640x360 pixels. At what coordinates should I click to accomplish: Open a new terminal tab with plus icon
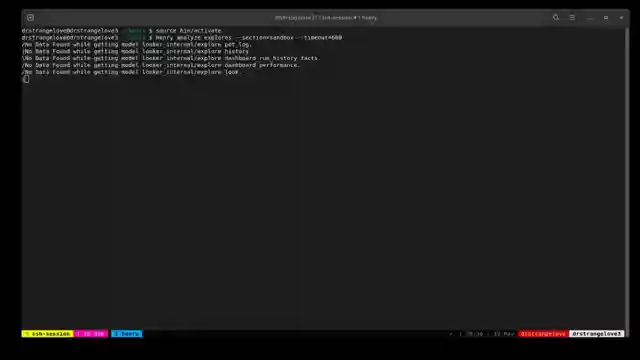tap(30, 18)
